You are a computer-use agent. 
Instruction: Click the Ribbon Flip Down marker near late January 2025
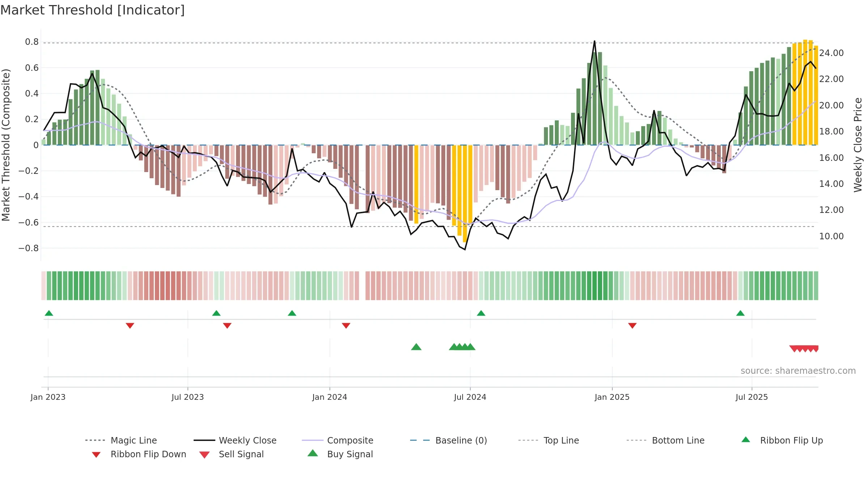pyautogui.click(x=632, y=326)
